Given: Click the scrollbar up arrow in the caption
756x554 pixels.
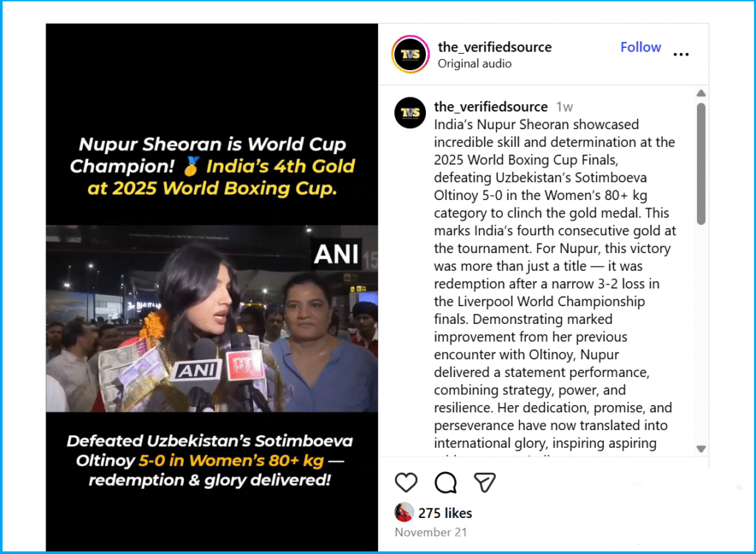Looking at the screenshot, I should coord(701,94).
